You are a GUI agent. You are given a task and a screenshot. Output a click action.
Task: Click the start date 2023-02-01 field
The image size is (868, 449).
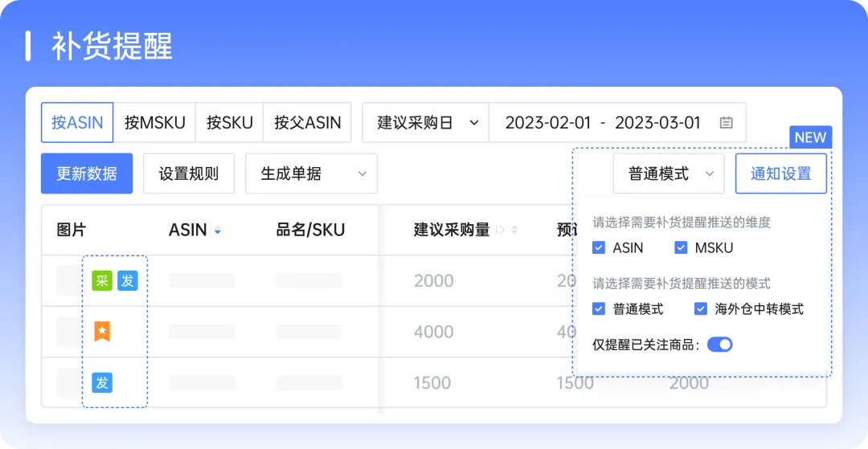(x=547, y=123)
